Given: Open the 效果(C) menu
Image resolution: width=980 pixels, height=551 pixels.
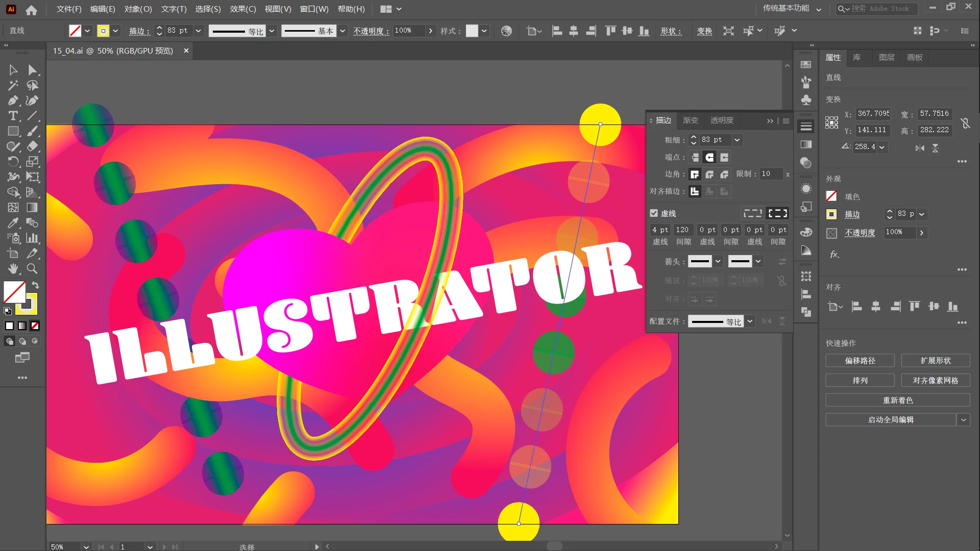Looking at the screenshot, I should tap(243, 9).
